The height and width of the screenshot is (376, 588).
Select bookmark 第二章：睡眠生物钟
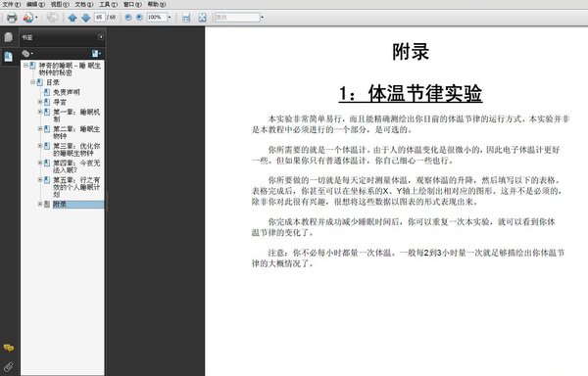pyautogui.click(x=76, y=132)
